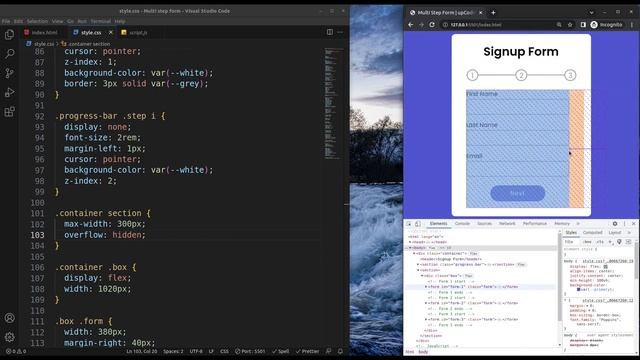Image resolution: width=640 pixels, height=360 pixels.
Task: Open a new tab in Chrome
Action: pos(493,13)
